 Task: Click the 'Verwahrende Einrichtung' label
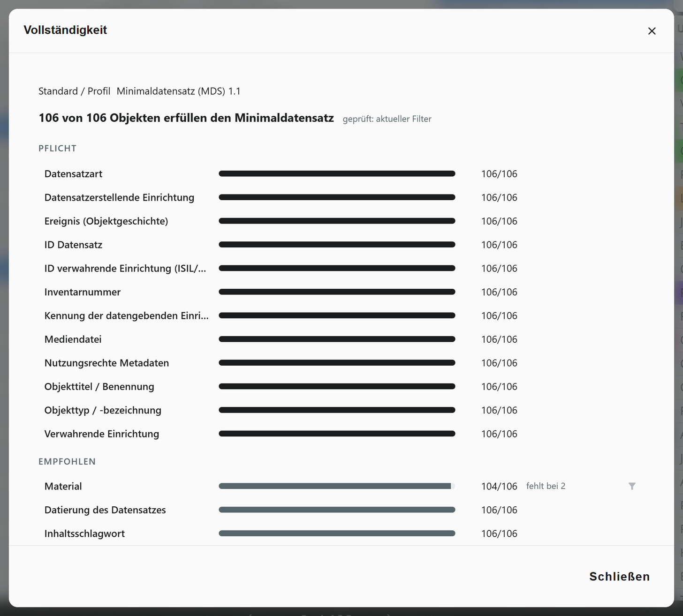[102, 434]
